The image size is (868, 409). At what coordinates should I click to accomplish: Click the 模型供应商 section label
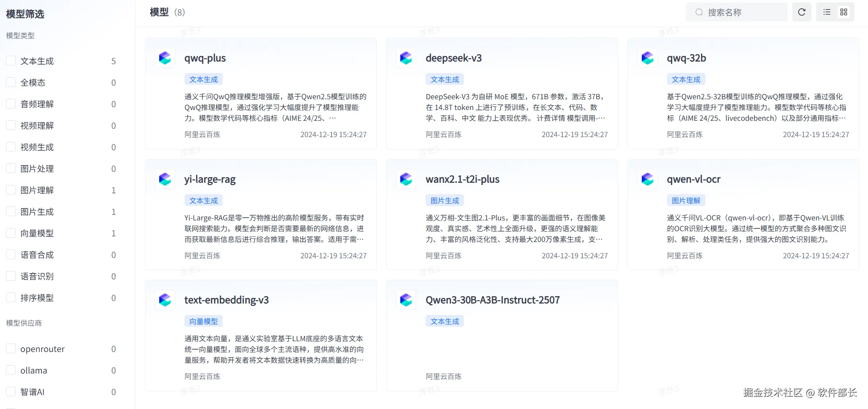tap(24, 323)
